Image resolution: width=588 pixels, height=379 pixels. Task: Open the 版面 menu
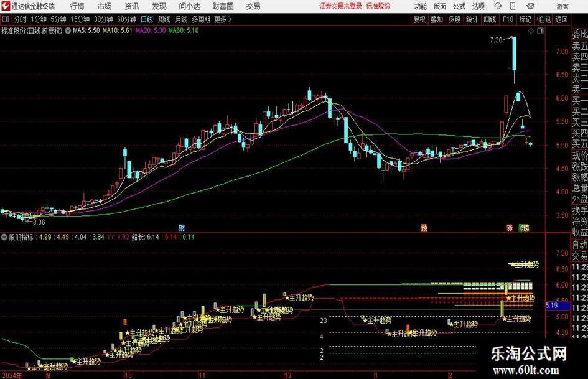[x=440, y=6]
